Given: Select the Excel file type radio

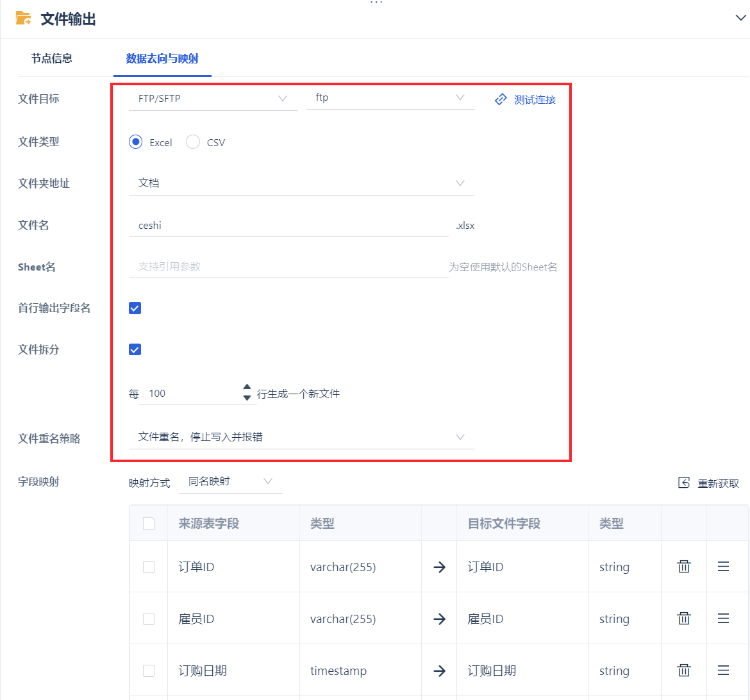Looking at the screenshot, I should pyautogui.click(x=136, y=142).
